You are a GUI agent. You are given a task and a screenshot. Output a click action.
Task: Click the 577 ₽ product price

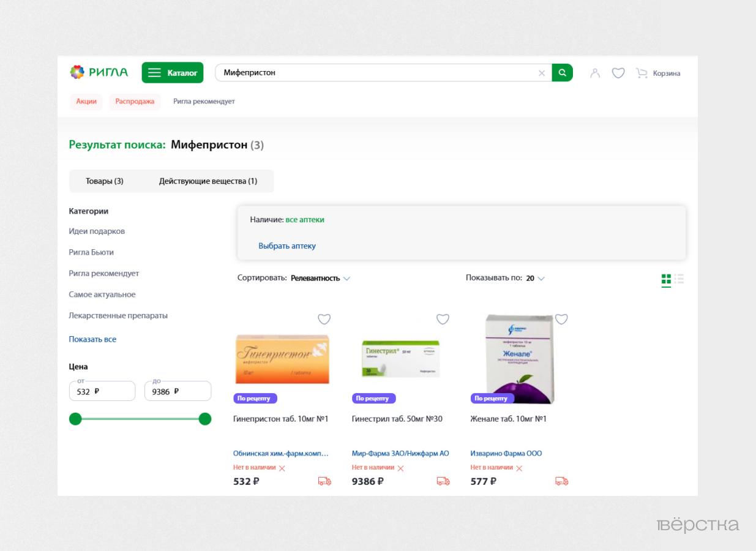point(484,481)
